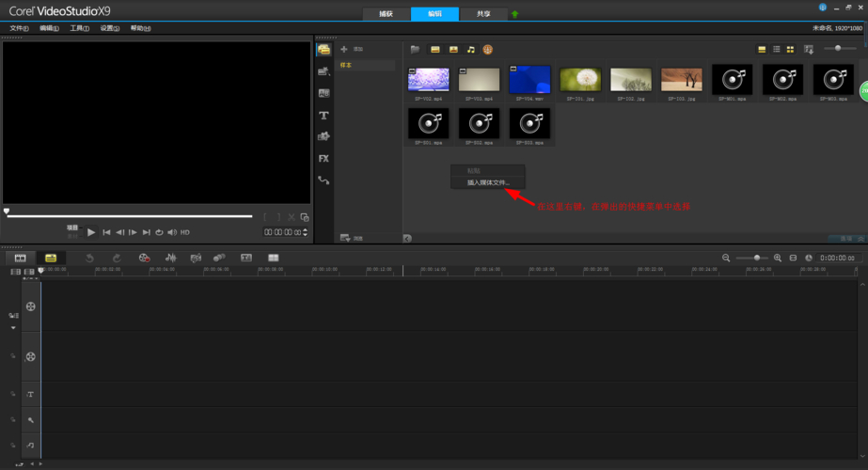
Task: Open the Path motion library icon
Action: point(324,180)
